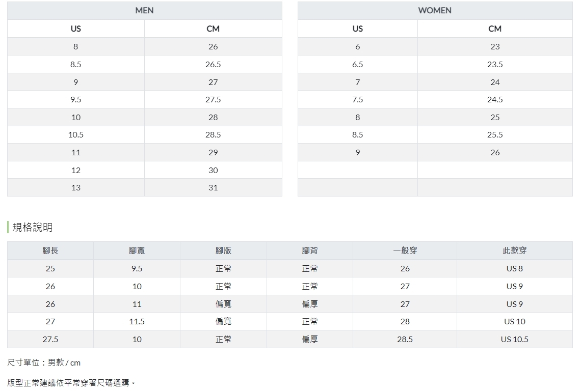Click the 一般穿 column header
Screen dimensions: 581x392
pos(405,250)
